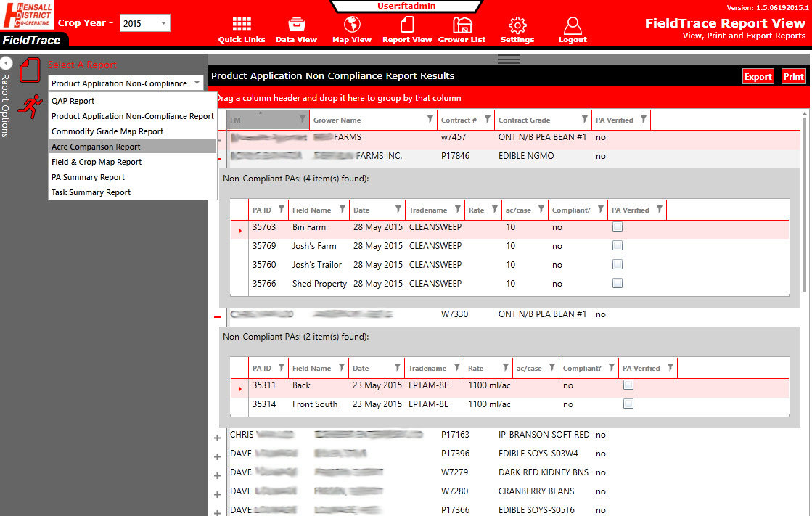This screenshot has height=516, width=812.
Task: Expand the P17163 contract row
Action: click(x=217, y=438)
